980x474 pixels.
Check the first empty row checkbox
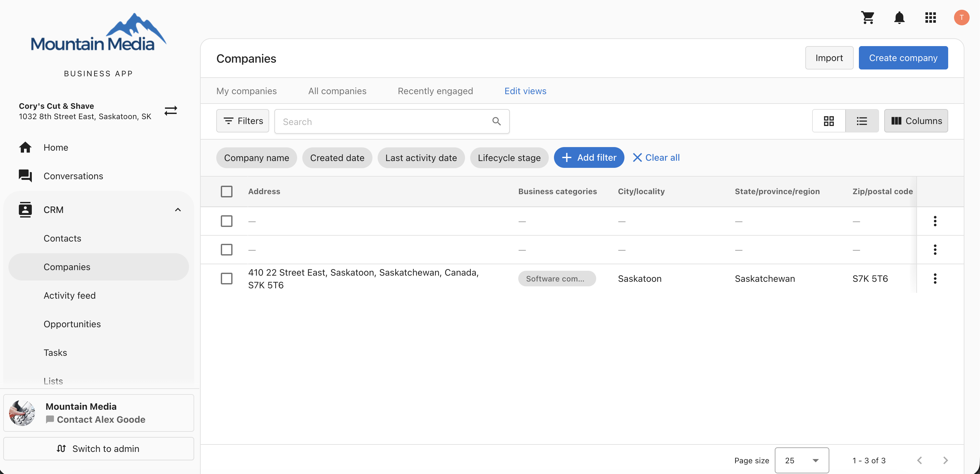point(226,221)
